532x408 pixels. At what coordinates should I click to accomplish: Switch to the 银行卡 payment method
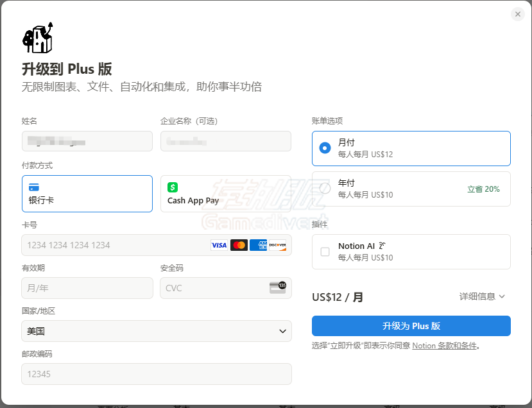pos(87,194)
